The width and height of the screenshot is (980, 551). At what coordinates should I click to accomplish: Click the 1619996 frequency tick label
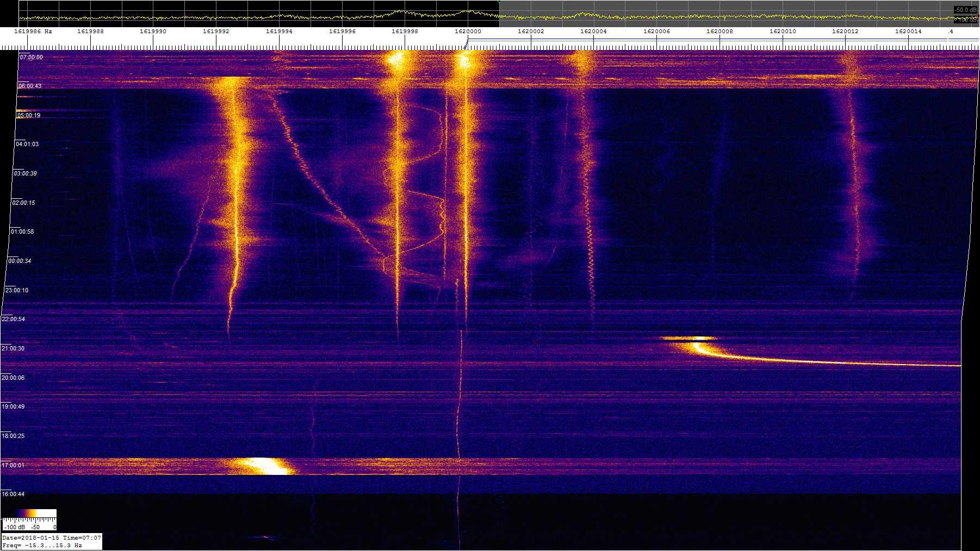(x=342, y=32)
